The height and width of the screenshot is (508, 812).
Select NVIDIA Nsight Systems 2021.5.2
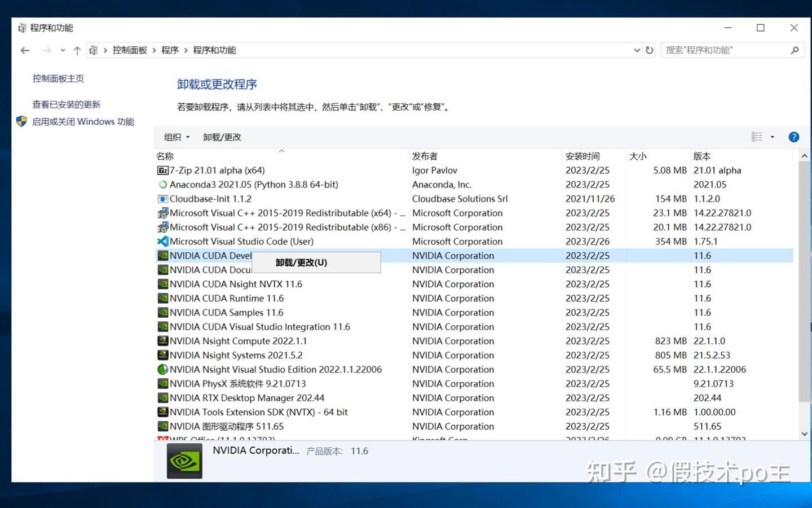pyautogui.click(x=474, y=355)
